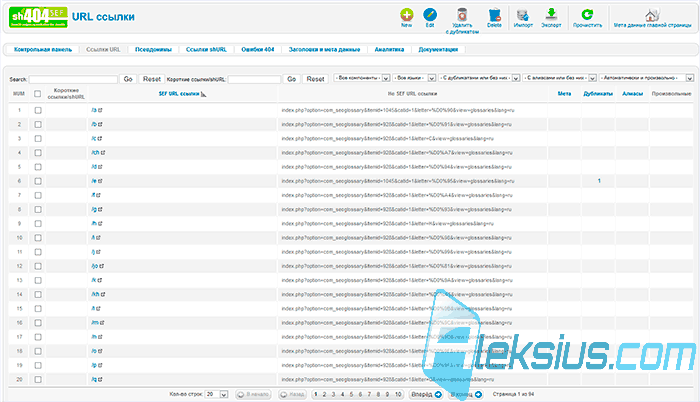Check the checkbox for row 2 (/b)
Viewport: 700px width, 402px height.
[x=38, y=124]
